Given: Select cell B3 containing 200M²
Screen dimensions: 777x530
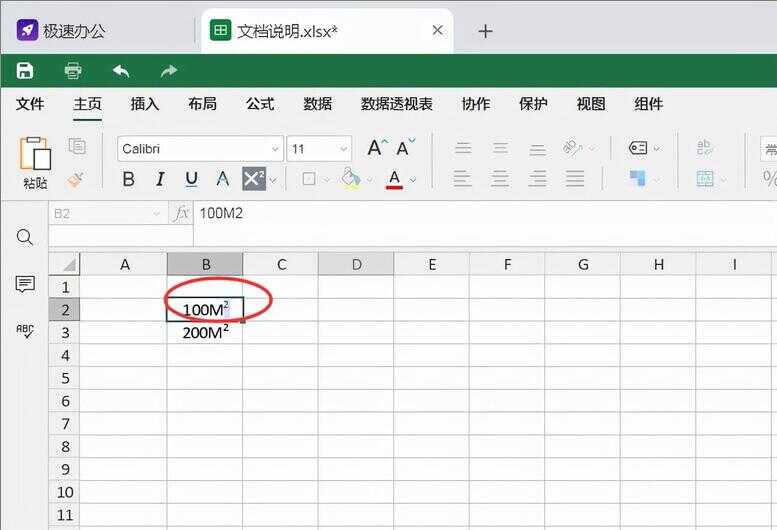Looking at the screenshot, I should pyautogui.click(x=204, y=333).
